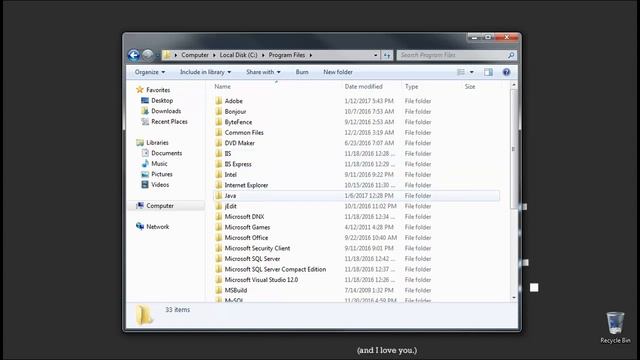Click inside Search Program Files box
The height and width of the screenshot is (360, 640).
pyautogui.click(x=451, y=55)
